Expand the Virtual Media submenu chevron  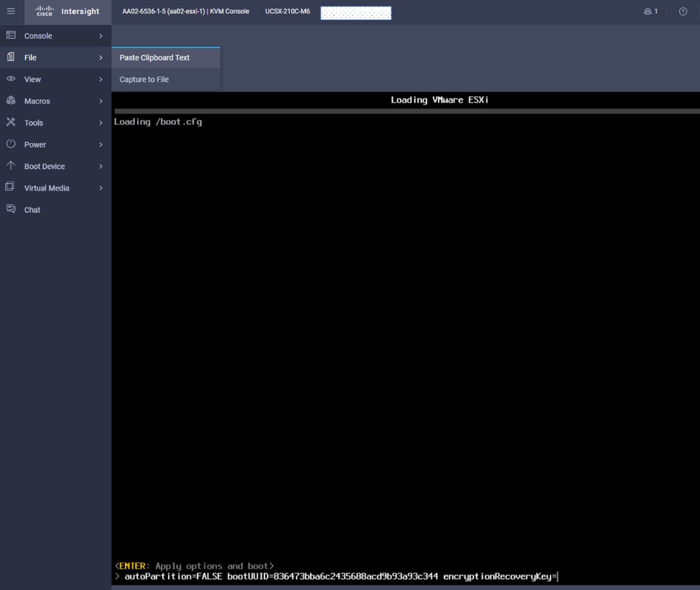coord(101,188)
